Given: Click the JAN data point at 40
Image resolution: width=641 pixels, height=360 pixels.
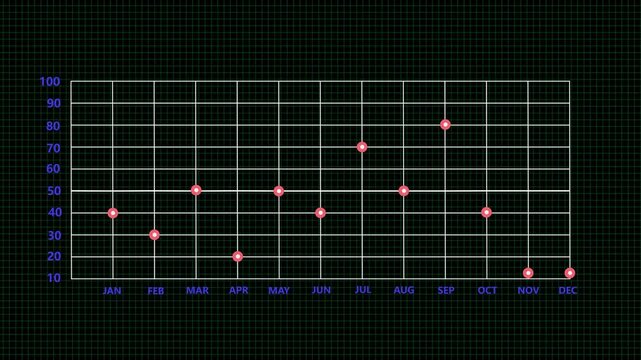Looking at the screenshot, I should (x=113, y=213).
